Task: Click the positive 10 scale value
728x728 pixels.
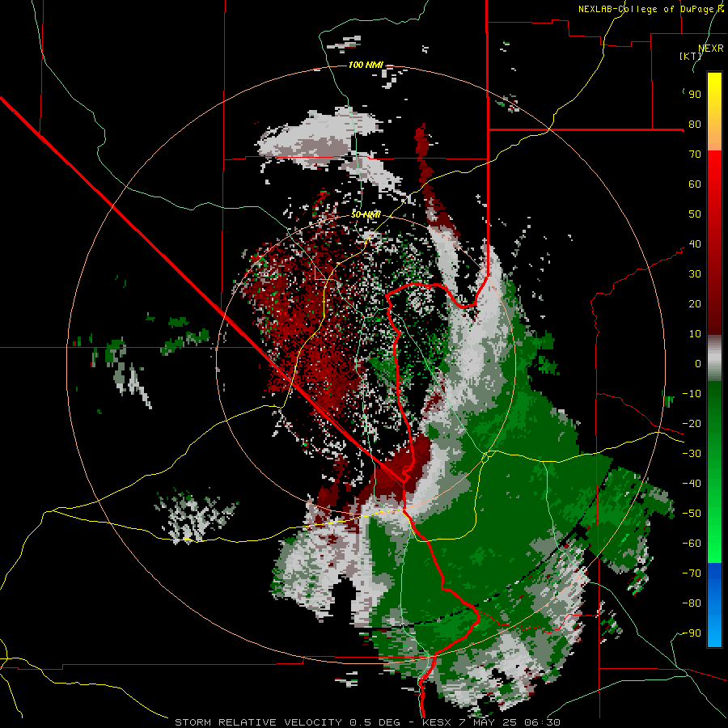Action: [695, 334]
